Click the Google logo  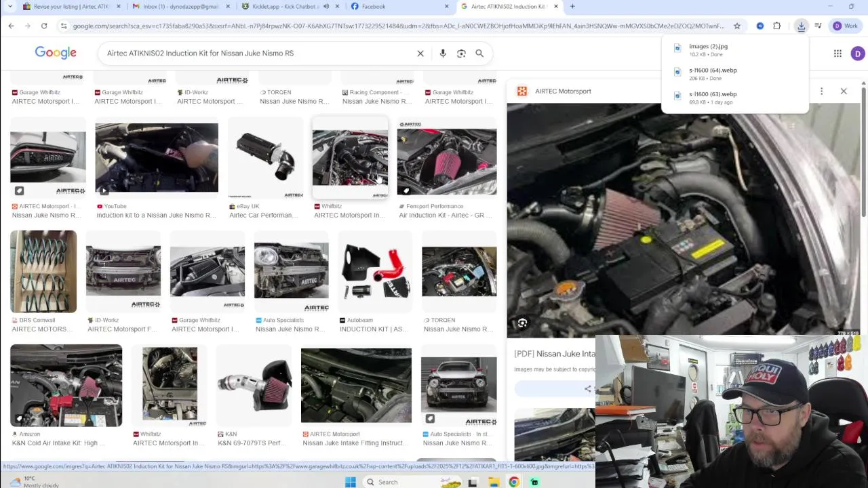(x=56, y=53)
